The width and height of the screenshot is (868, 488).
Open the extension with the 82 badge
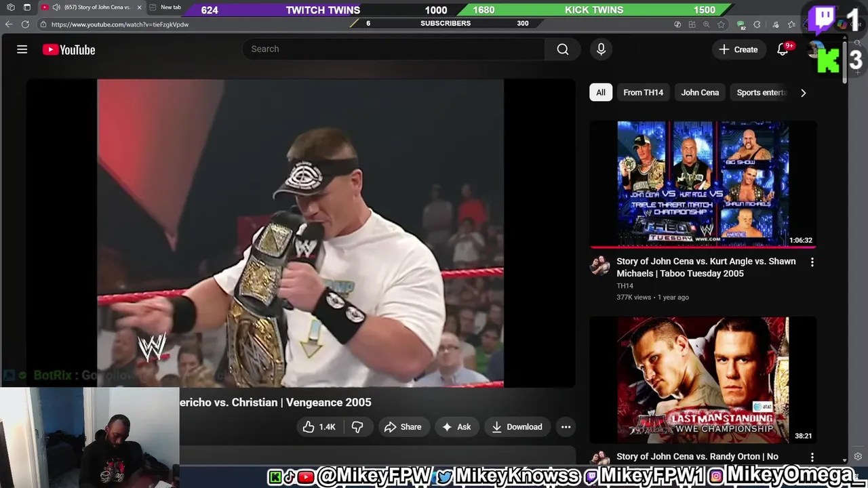[x=741, y=25]
